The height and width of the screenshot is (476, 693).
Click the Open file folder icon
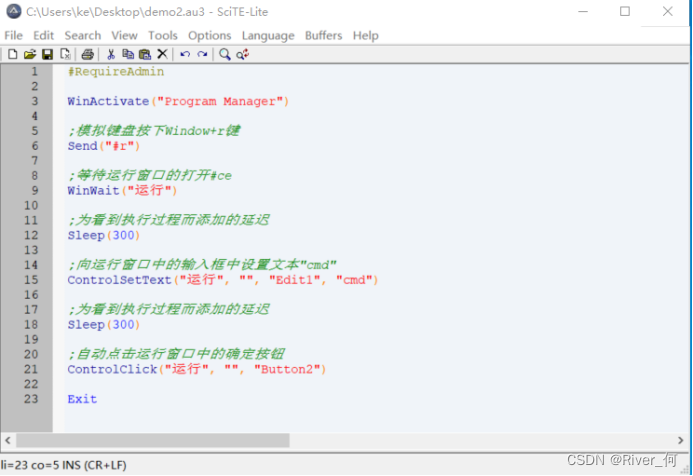[x=30, y=54]
